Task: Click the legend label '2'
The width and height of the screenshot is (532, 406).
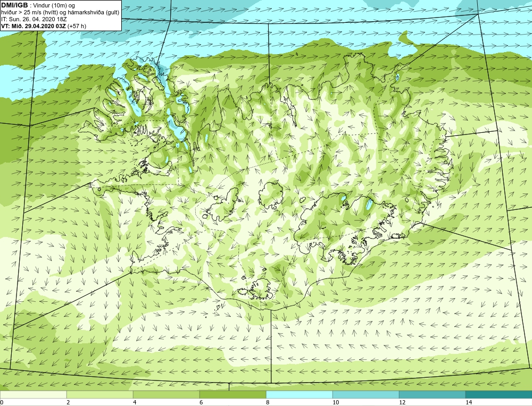Action: point(68,402)
